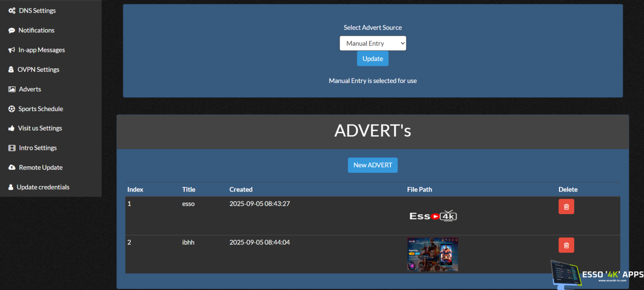Click the Created column header
The image size is (644, 290).
(x=241, y=189)
